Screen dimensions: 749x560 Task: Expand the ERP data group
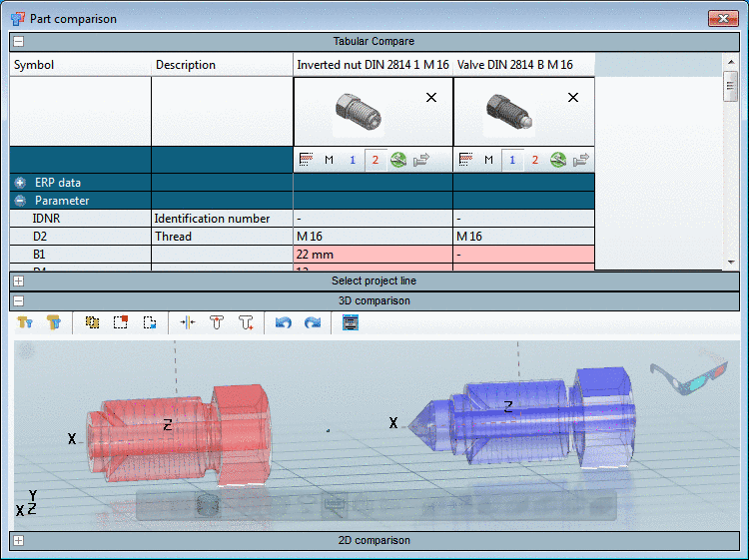20,183
